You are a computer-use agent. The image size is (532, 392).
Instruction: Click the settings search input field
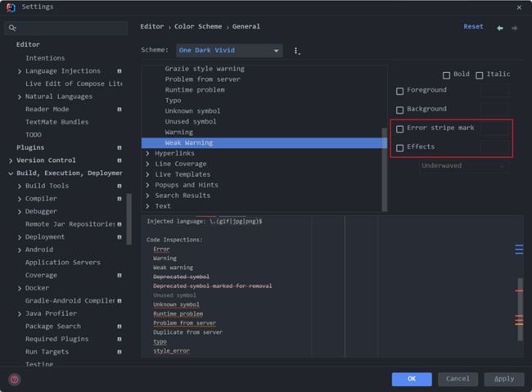click(66, 28)
